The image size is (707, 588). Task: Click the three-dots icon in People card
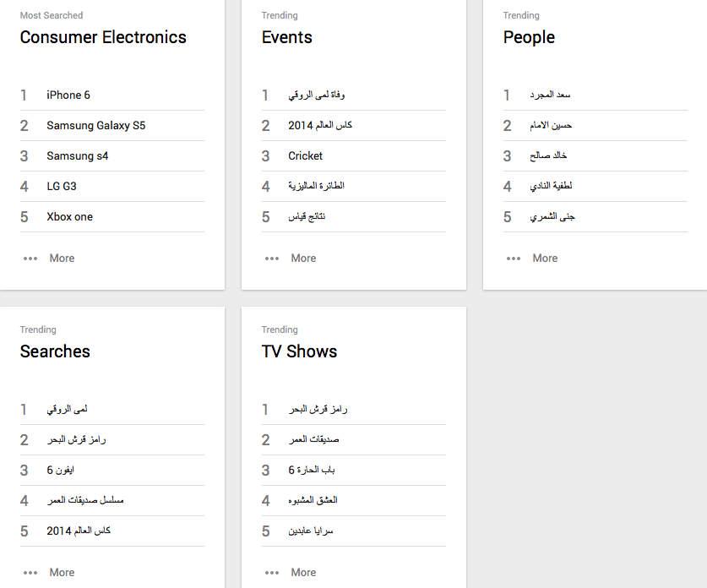pos(514,259)
